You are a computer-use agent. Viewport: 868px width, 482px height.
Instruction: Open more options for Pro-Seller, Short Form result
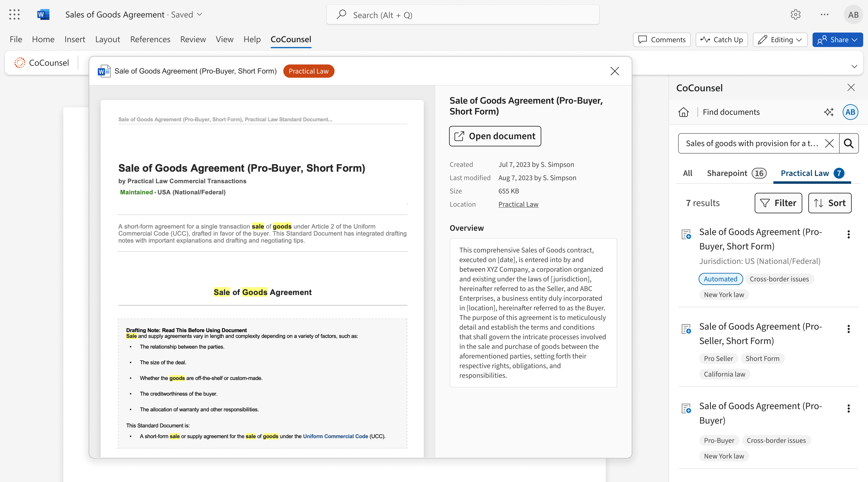pyautogui.click(x=849, y=329)
